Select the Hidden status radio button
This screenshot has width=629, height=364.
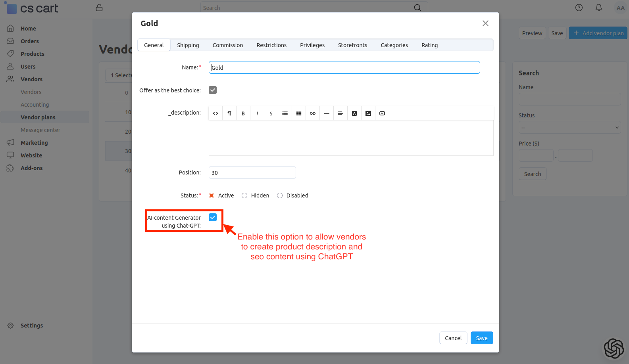pos(244,195)
